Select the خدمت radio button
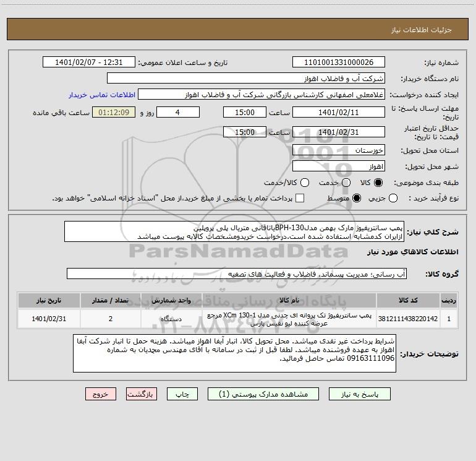Screen dimensions: 476x461 point(346,183)
